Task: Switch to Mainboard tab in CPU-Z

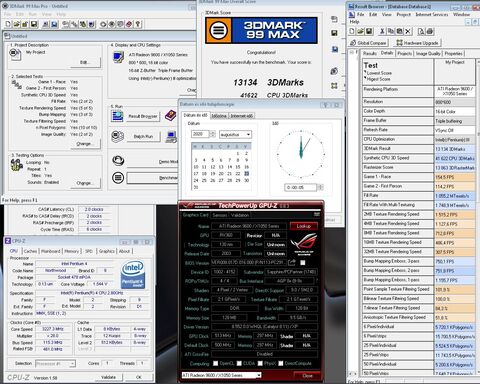Action: point(51,251)
